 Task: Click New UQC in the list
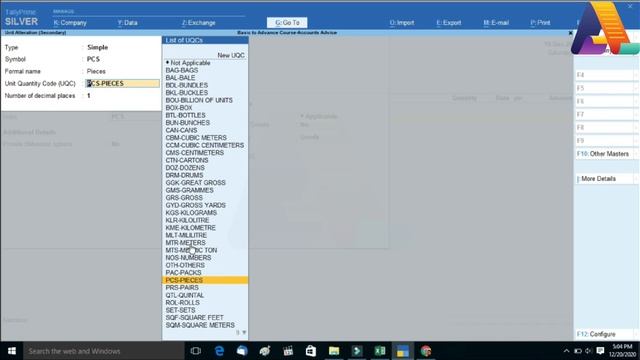[231, 55]
